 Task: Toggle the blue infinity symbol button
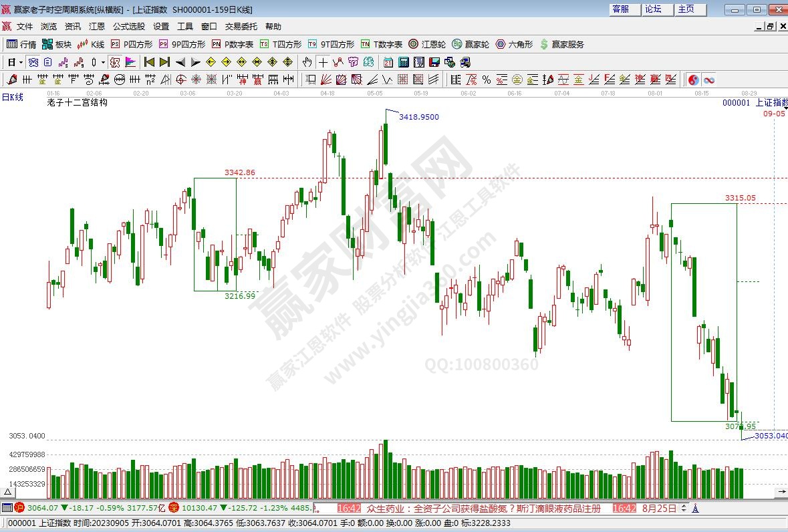pos(708,80)
